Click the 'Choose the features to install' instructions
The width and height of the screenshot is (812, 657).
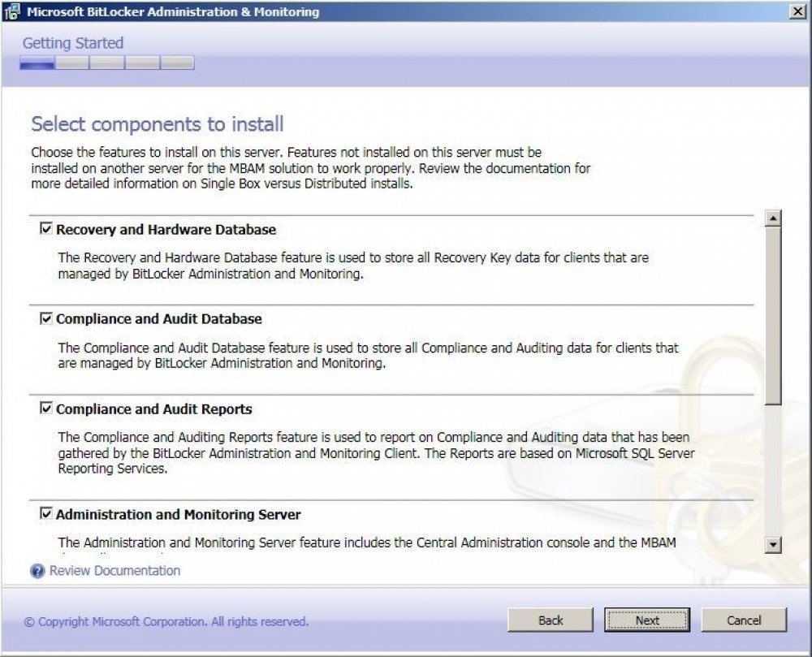(311, 168)
